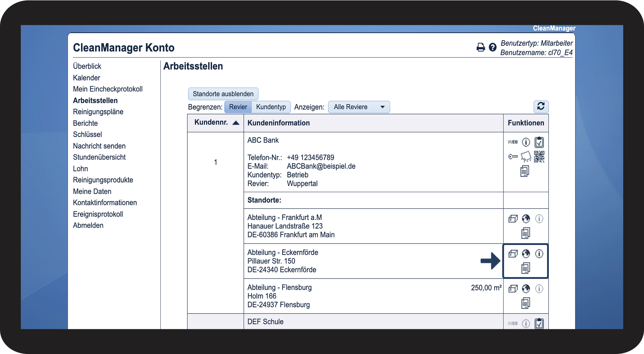Open info icon for Eckernförde location
The height and width of the screenshot is (354, 644).
tap(539, 254)
